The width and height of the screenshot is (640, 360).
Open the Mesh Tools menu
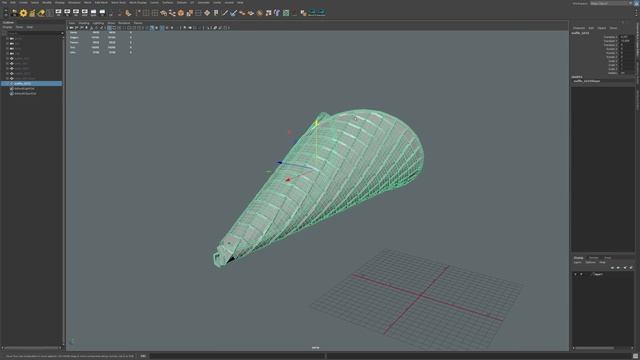click(x=118, y=2)
